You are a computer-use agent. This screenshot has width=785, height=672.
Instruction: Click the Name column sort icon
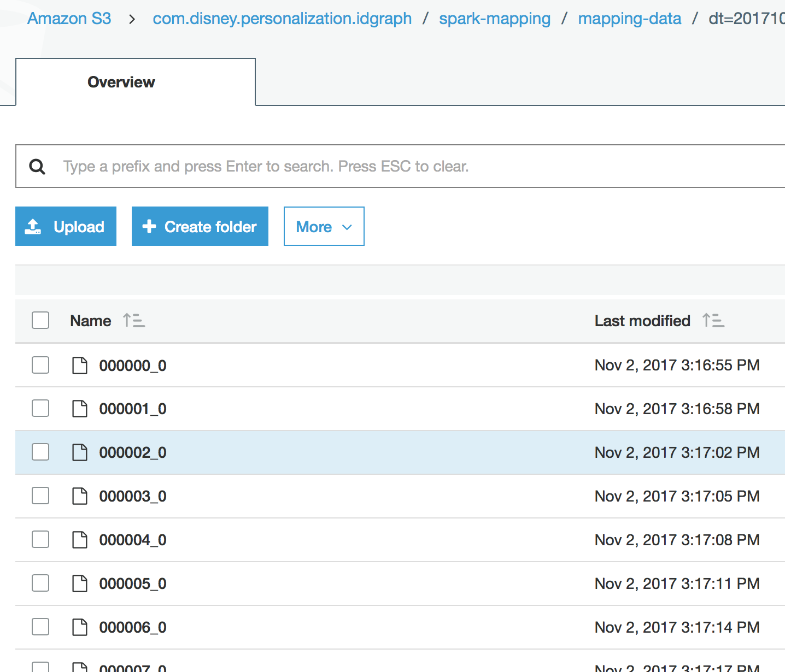pyautogui.click(x=134, y=320)
